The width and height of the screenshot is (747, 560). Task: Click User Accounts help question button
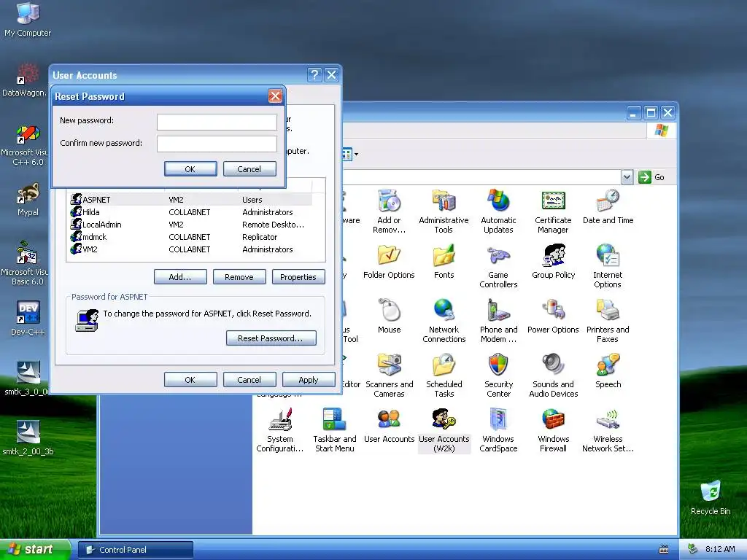314,75
